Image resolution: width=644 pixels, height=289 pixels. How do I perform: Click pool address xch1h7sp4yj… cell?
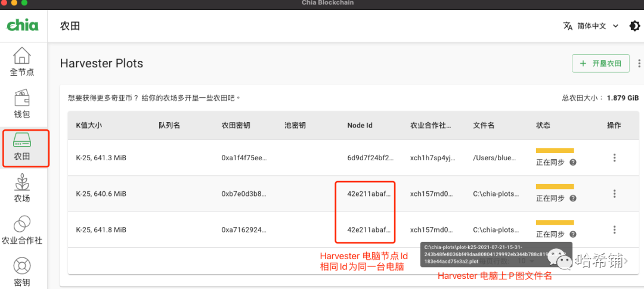pos(434,158)
